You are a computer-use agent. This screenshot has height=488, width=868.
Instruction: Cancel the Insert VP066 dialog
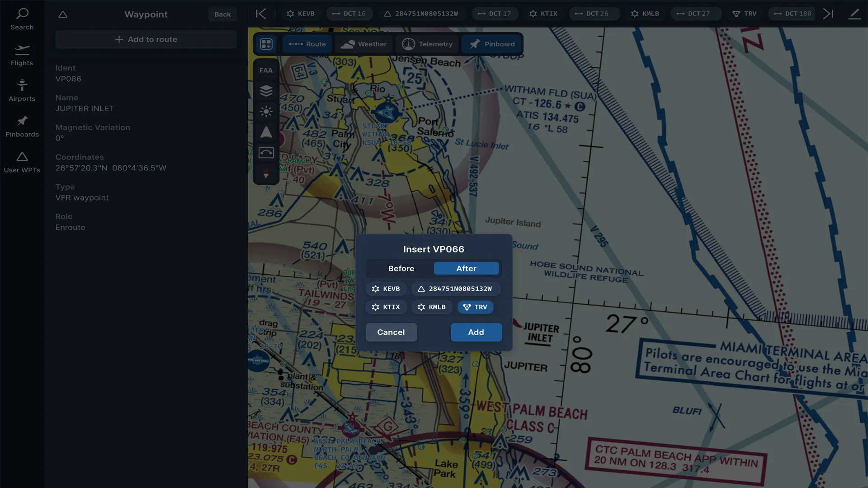391,332
